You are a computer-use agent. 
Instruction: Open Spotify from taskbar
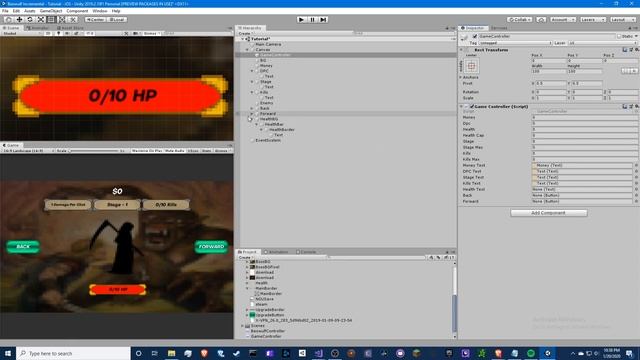pyautogui.click(x=531, y=353)
